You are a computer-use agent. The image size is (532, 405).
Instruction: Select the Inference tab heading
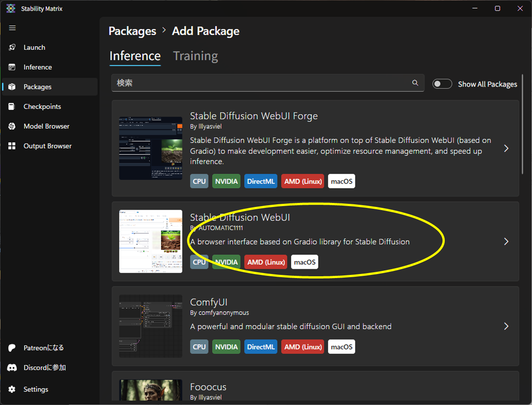(135, 56)
